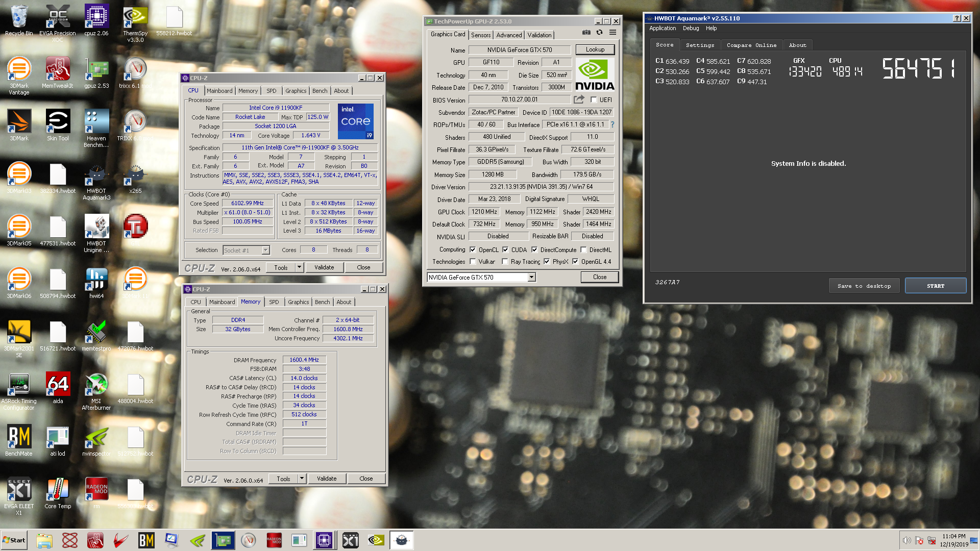Open the Debug menu in HWBOT Aquamark

(691, 29)
